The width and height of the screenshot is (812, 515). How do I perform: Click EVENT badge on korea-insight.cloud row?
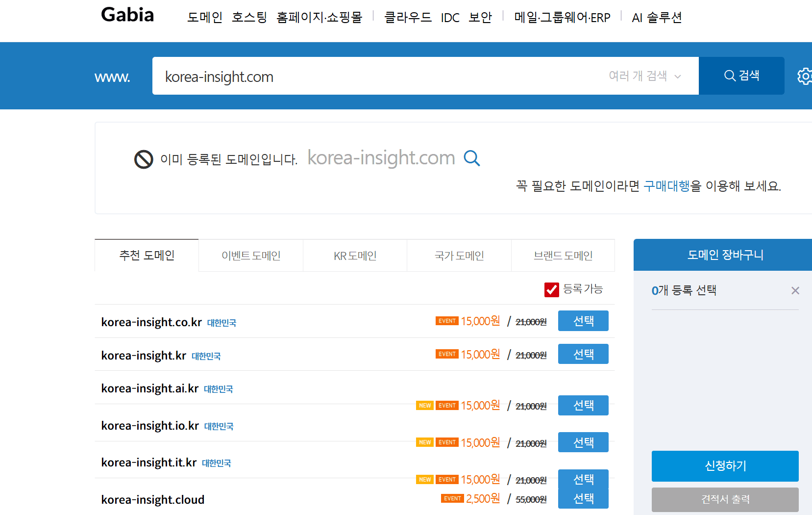coord(452,498)
